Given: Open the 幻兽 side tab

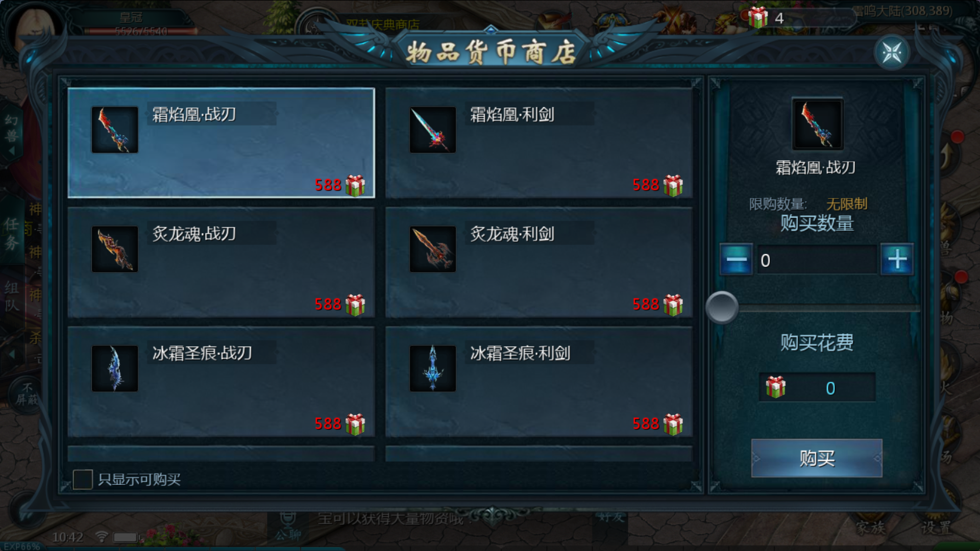Looking at the screenshot, I should point(12,128).
